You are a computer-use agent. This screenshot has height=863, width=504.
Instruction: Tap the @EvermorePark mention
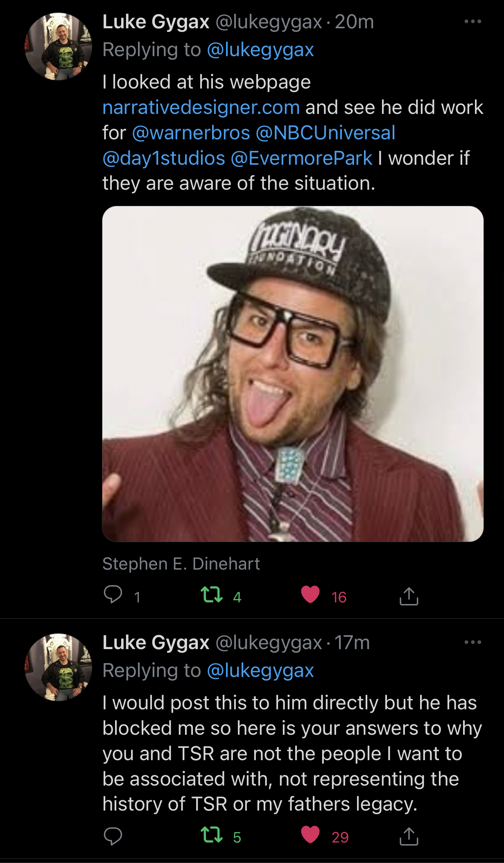pyautogui.click(x=302, y=158)
